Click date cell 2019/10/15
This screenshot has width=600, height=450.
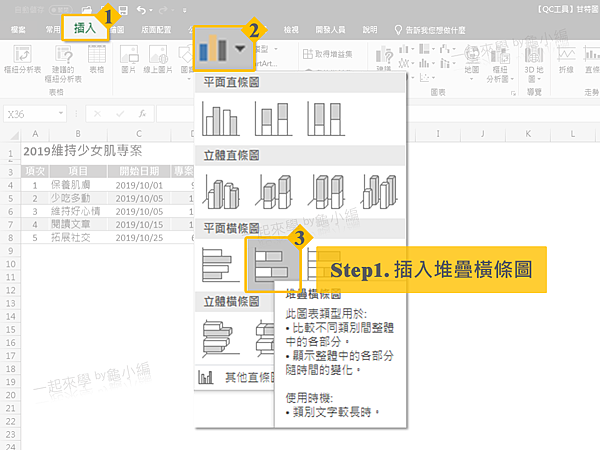point(139,225)
